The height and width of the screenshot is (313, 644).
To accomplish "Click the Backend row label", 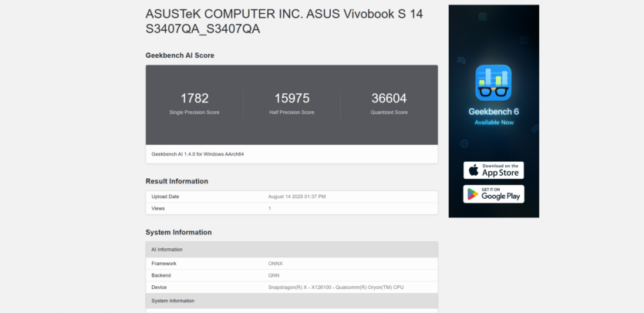I will point(161,276).
